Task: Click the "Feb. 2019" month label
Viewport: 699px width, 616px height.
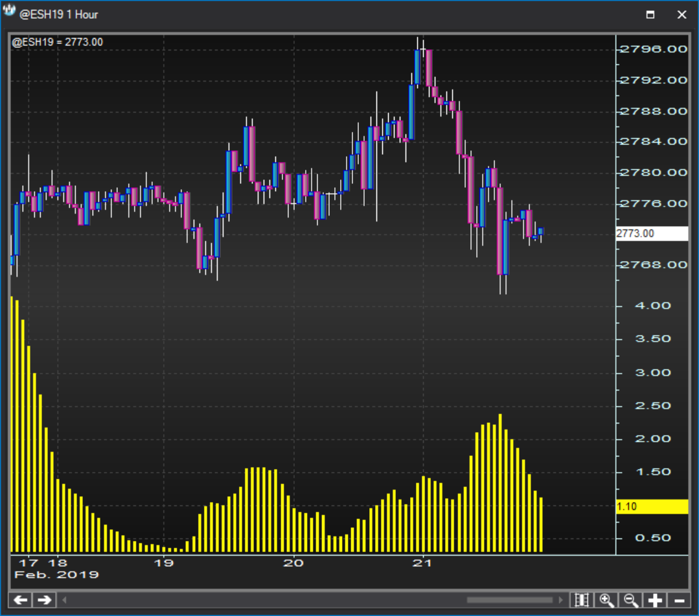Action: (56, 575)
